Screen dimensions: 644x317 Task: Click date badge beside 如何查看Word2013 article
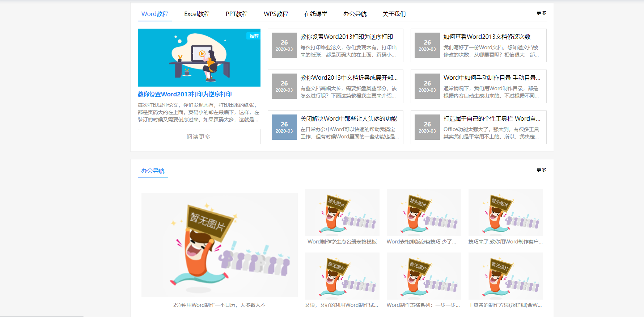click(x=427, y=45)
